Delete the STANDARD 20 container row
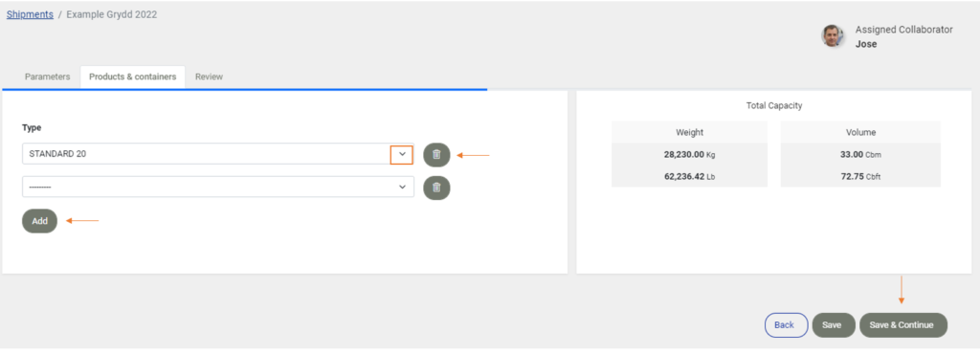 tap(436, 154)
